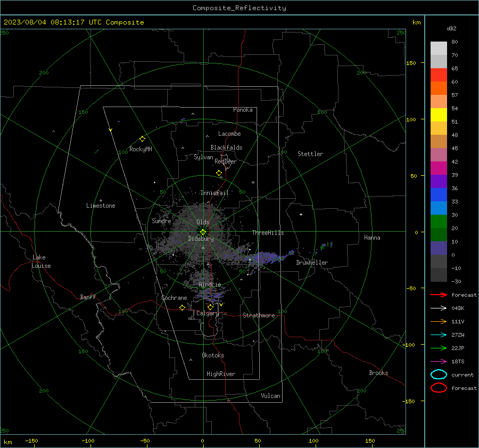Click the Sundre town label
Image resolution: width=479 pixels, height=448 pixels.
click(161, 221)
